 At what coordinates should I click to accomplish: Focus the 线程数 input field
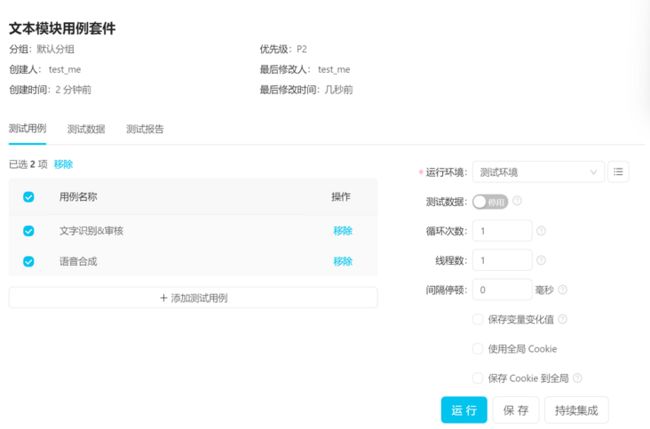[502, 260]
